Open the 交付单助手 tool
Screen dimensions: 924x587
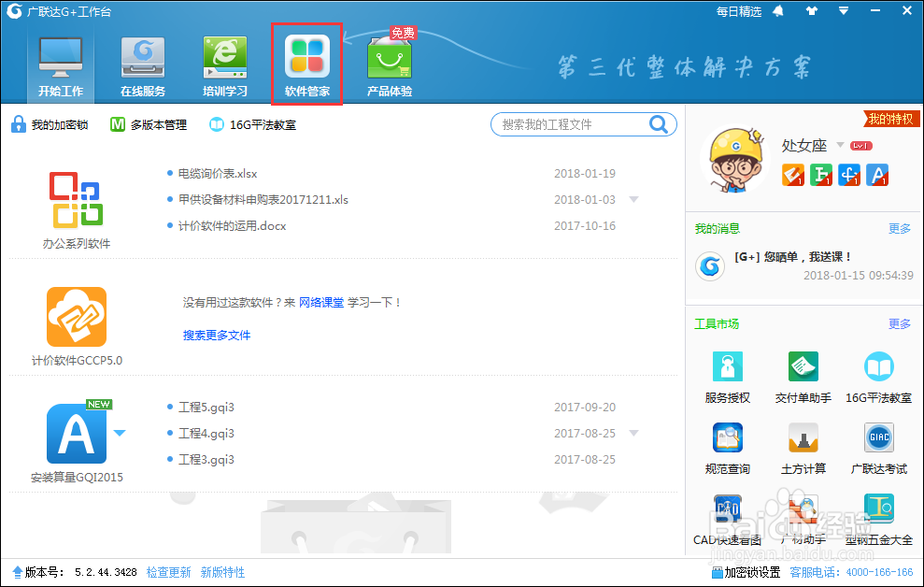pyautogui.click(x=803, y=378)
